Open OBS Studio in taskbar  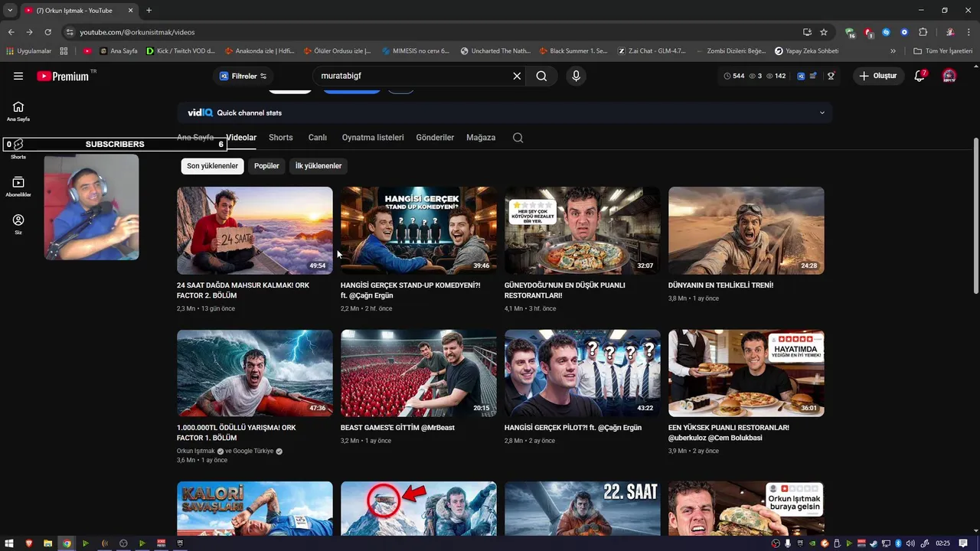click(x=123, y=543)
